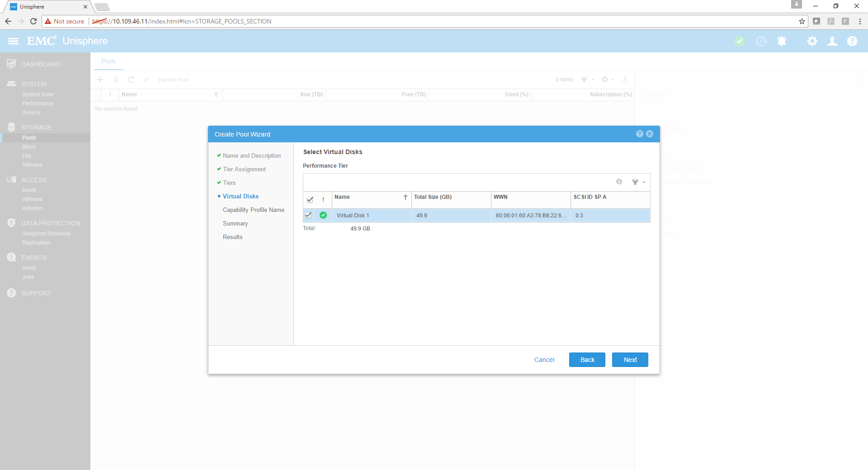
Task: Click Next to proceed in wizard
Action: tap(630, 360)
